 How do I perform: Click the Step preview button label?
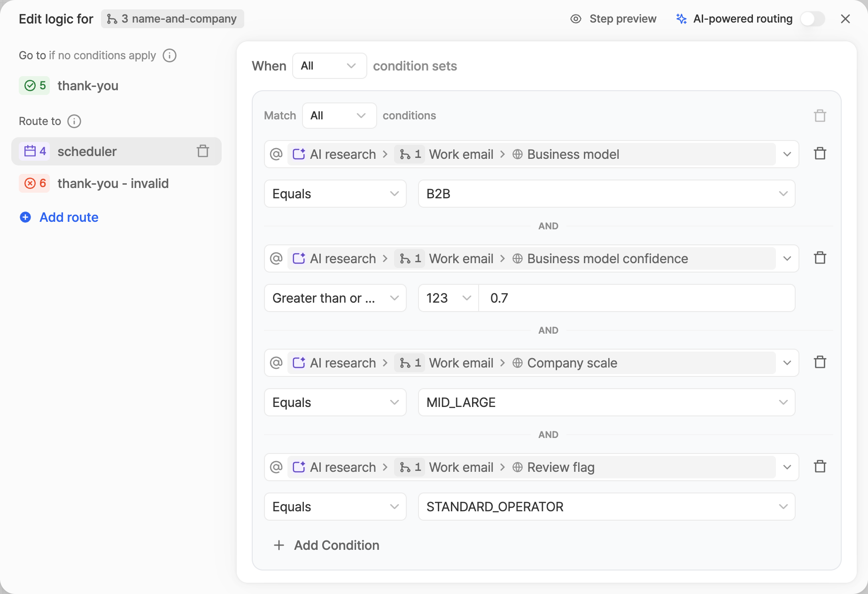click(x=623, y=19)
